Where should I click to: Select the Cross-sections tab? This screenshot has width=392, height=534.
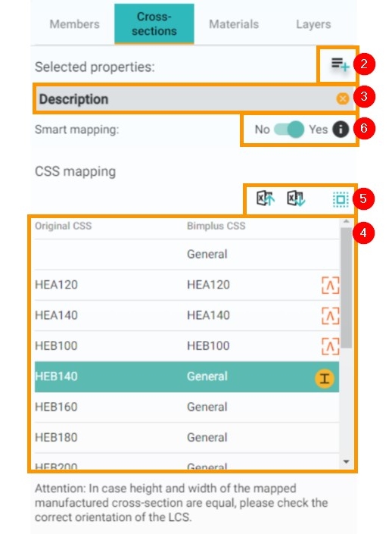point(154,23)
